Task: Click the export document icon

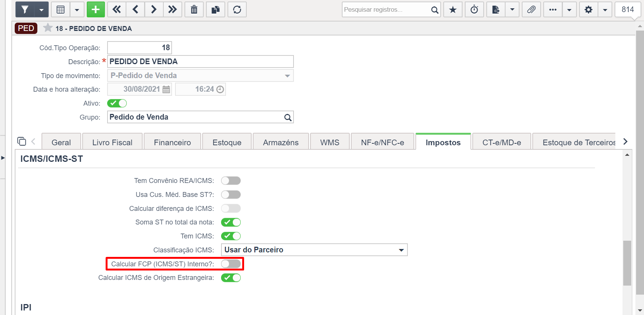Action: (x=496, y=9)
